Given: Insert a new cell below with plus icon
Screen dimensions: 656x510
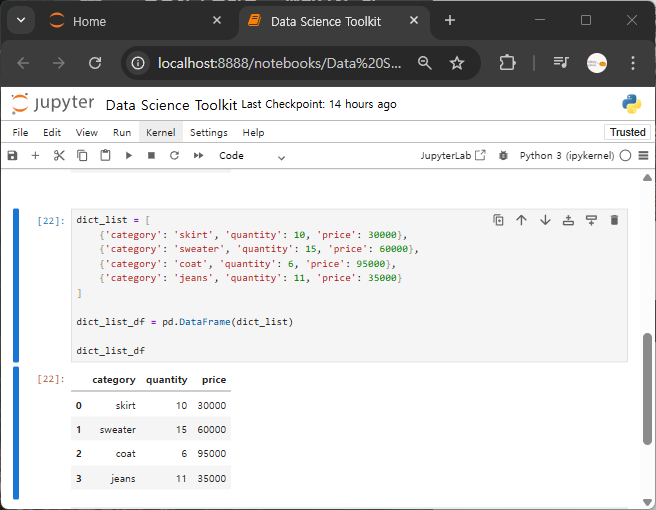Looking at the screenshot, I should (x=36, y=156).
